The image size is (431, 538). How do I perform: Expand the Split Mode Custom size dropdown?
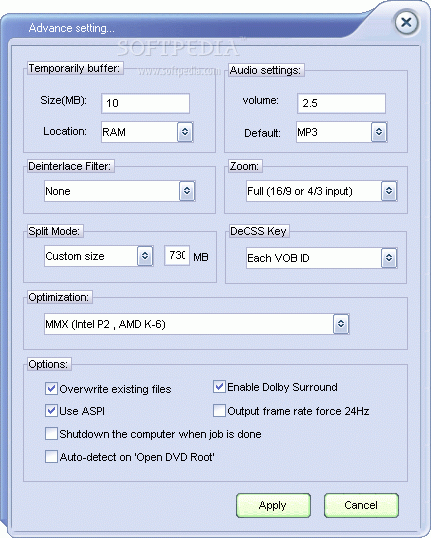coord(99,256)
